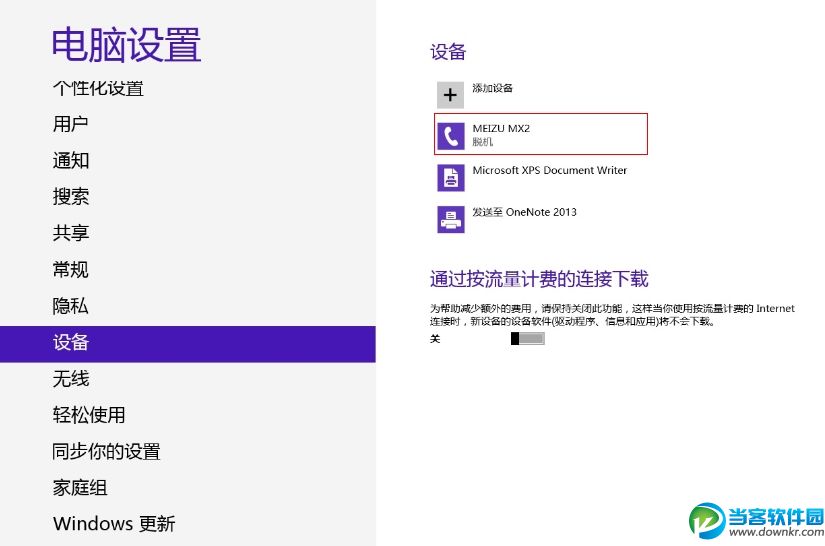825x546 pixels.
Task: Select the MEIZU MX2 phone icon
Action: [451, 136]
